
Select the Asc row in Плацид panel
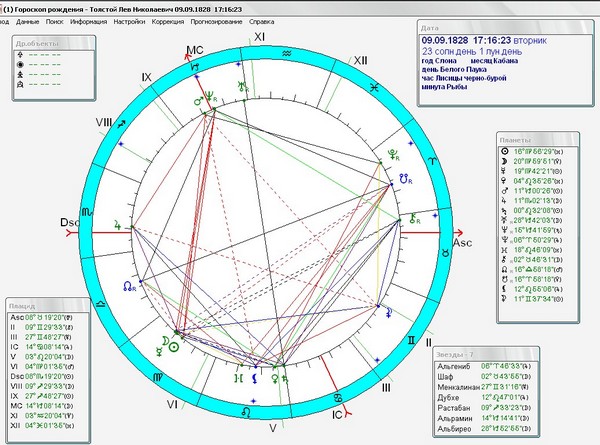tap(42, 317)
